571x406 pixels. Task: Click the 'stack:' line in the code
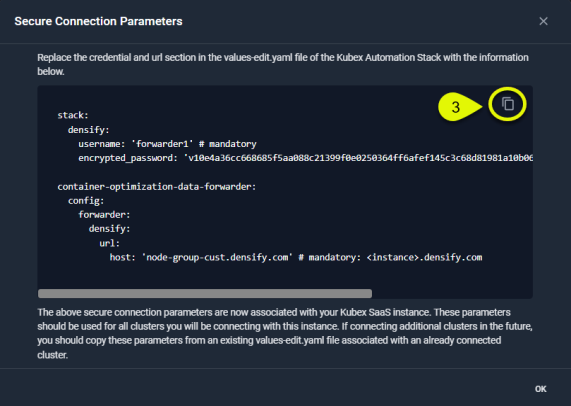pos(73,115)
